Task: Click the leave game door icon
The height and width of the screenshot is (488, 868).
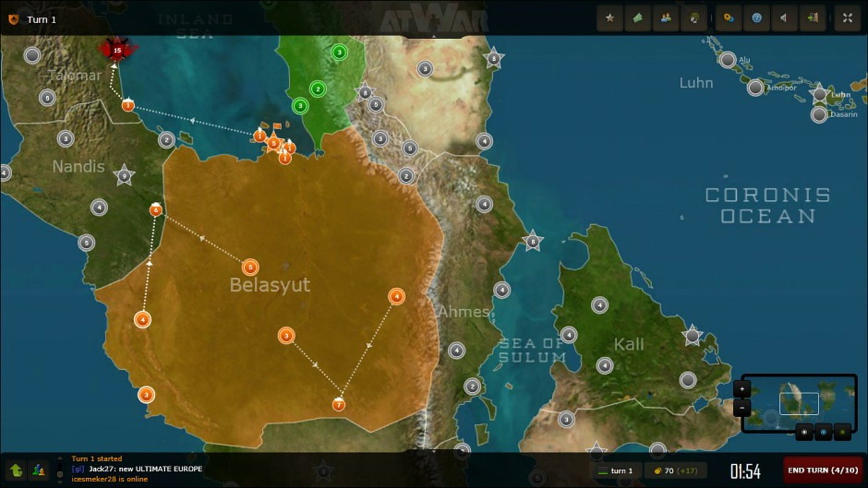Action: pyautogui.click(x=812, y=18)
